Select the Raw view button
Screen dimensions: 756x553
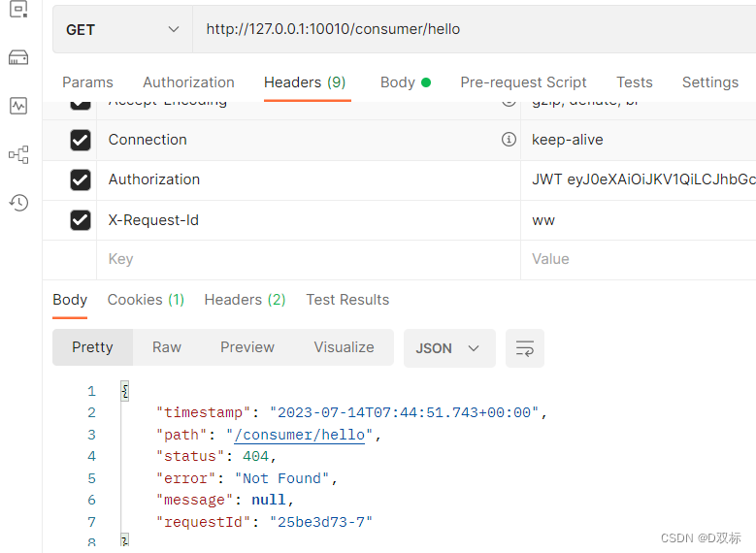click(166, 347)
